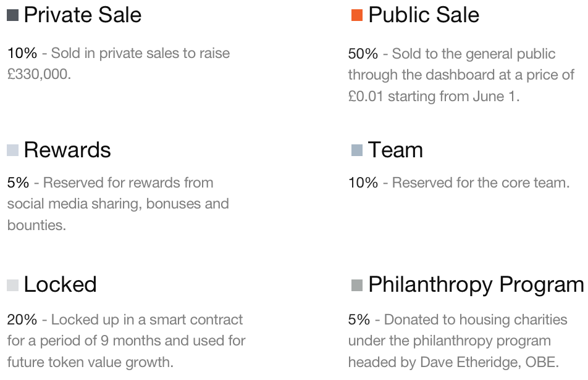Click the 50% Public Sale percentage
The image size is (588, 380).
(363, 54)
